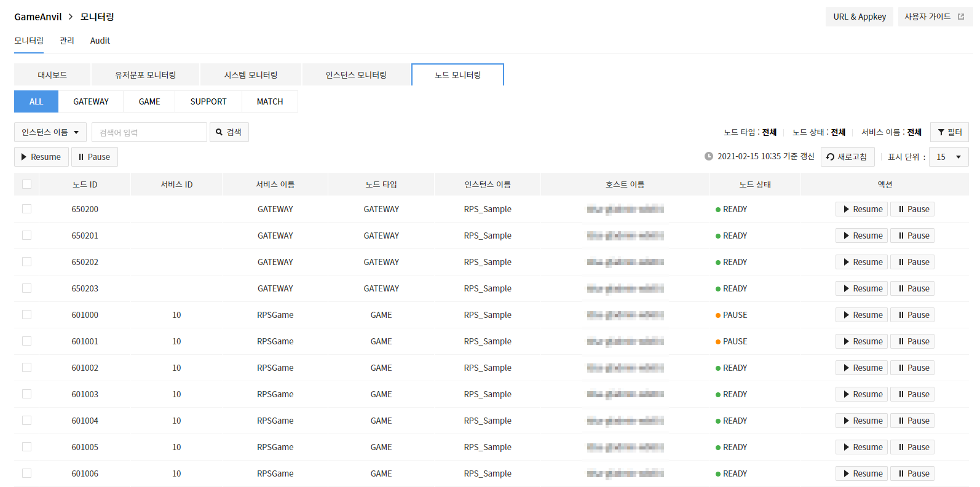
Task: Pause node 601006
Action: click(x=912, y=473)
